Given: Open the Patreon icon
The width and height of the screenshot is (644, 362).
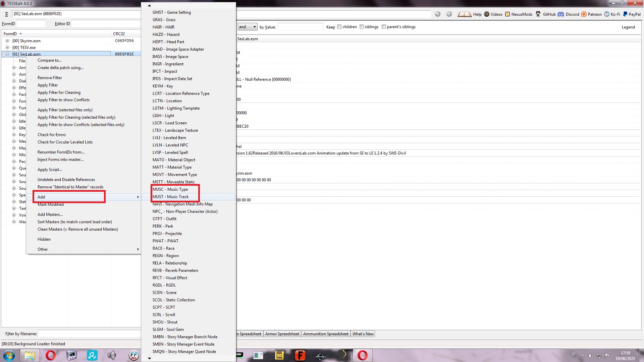Looking at the screenshot, I should click(x=584, y=14).
